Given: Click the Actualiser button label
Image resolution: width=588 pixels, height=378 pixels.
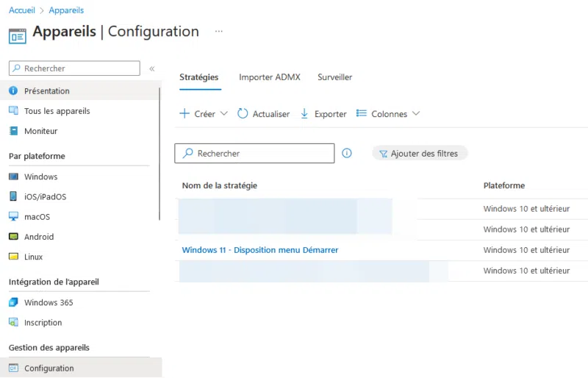Looking at the screenshot, I should [271, 114].
